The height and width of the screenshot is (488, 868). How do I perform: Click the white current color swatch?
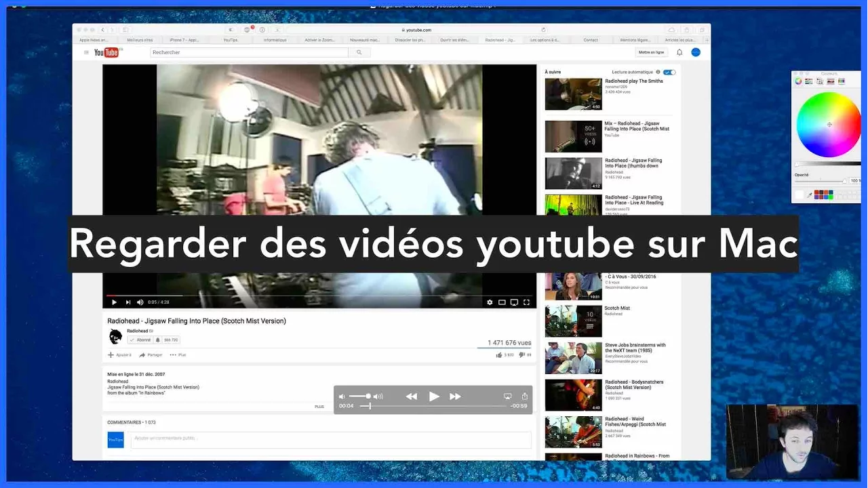pos(799,195)
